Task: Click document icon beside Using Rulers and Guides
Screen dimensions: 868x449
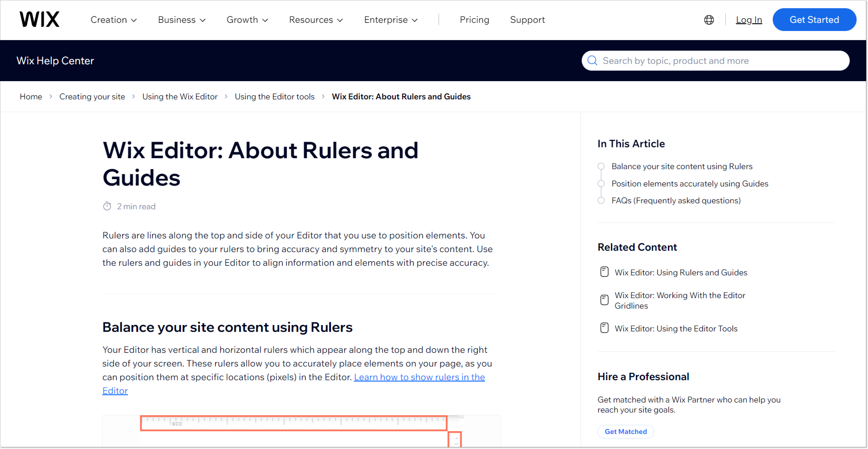Action: tap(604, 272)
